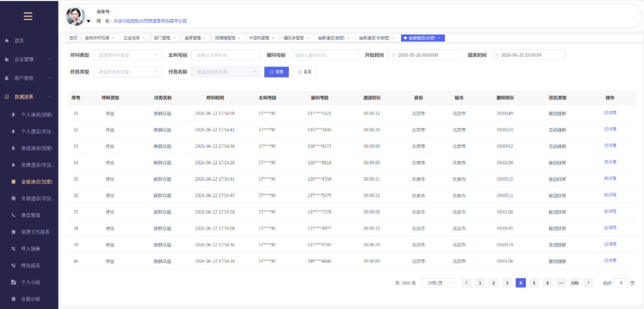The image size is (644, 309).
Task: Click the 呼入报表 icon
Action: point(14,249)
